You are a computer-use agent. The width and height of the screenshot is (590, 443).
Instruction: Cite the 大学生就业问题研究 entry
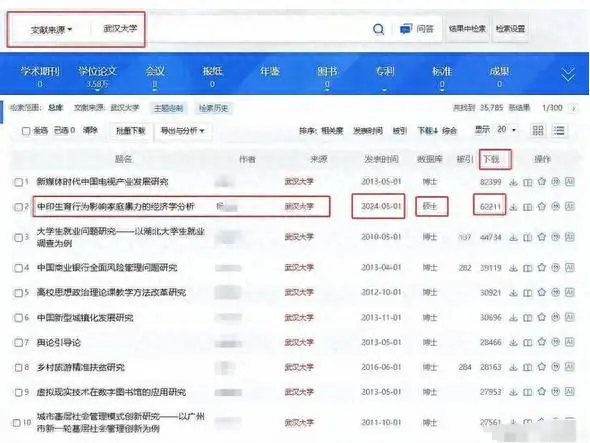tap(555, 237)
